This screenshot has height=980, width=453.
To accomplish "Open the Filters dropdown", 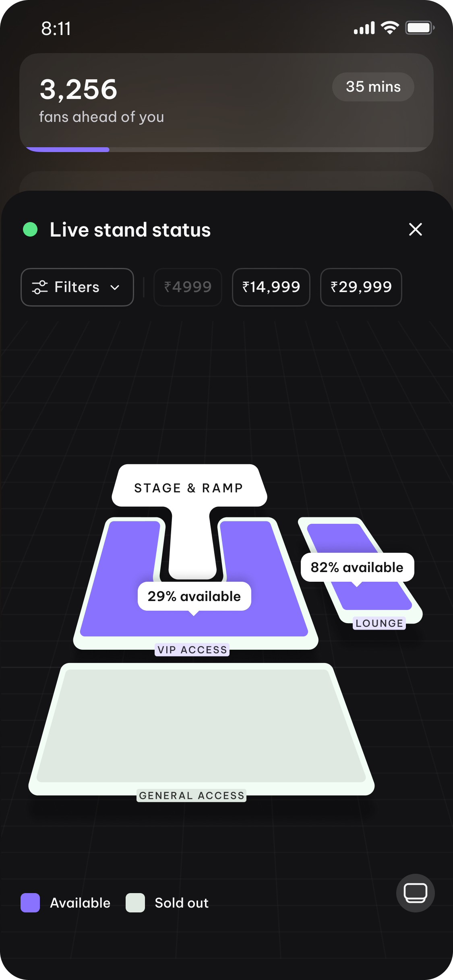I will (77, 287).
